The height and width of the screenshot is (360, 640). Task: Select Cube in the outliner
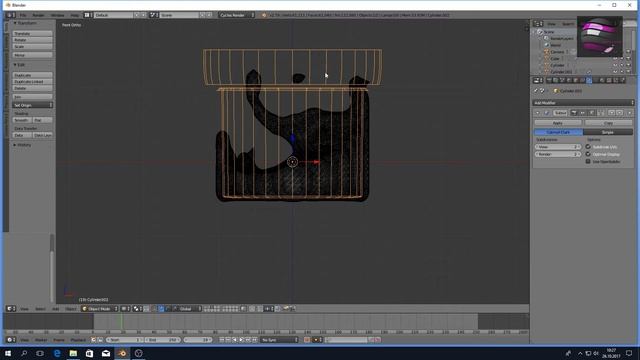coord(555,58)
